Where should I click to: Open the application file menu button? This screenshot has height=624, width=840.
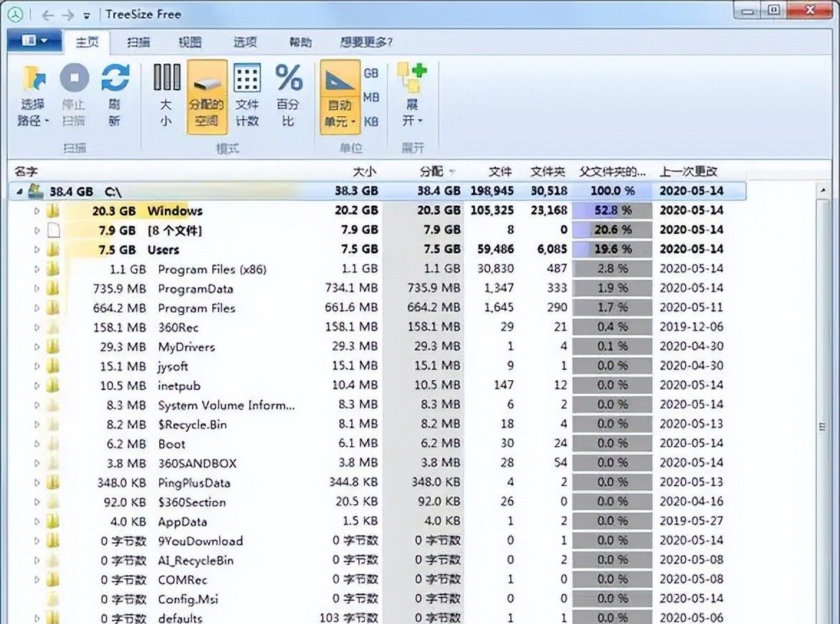coord(35,41)
